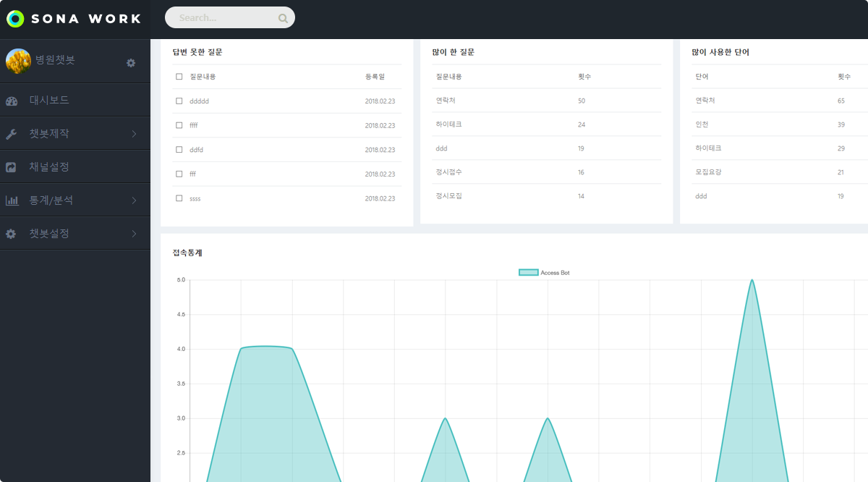Toggle the Access Bot legend swatch
This screenshot has height=482, width=868.
pos(529,273)
